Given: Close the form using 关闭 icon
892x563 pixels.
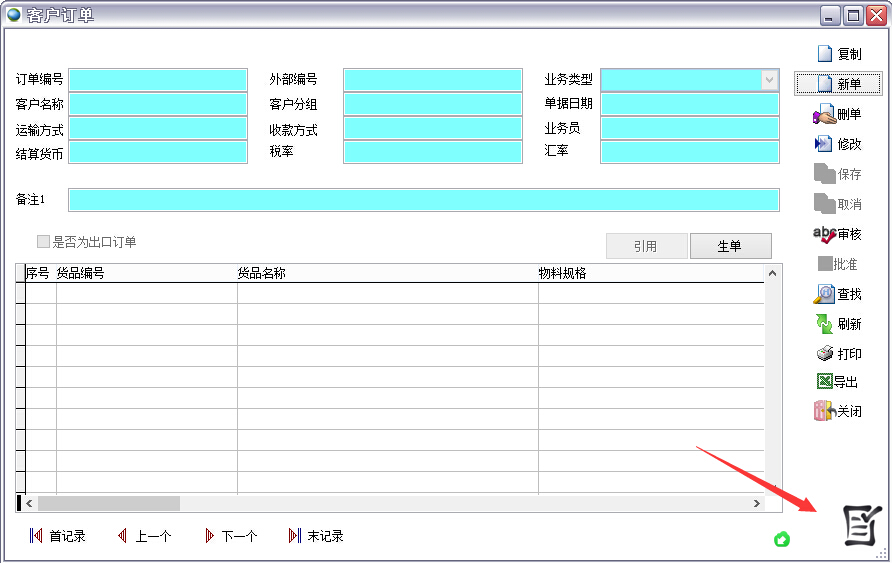Looking at the screenshot, I should 825,411.
